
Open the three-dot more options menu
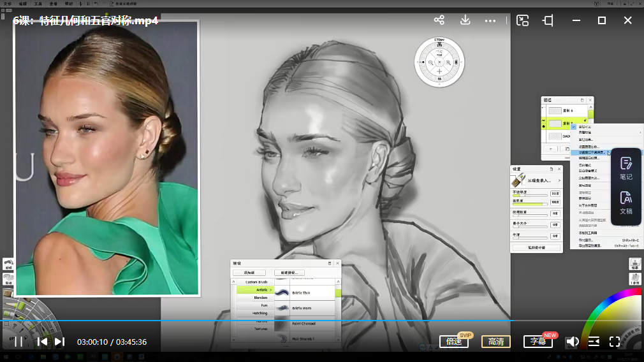490,20
